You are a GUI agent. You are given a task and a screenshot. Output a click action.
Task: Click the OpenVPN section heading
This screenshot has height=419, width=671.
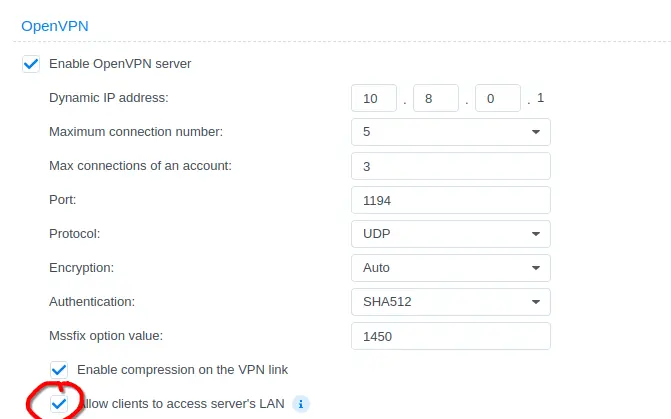point(55,26)
